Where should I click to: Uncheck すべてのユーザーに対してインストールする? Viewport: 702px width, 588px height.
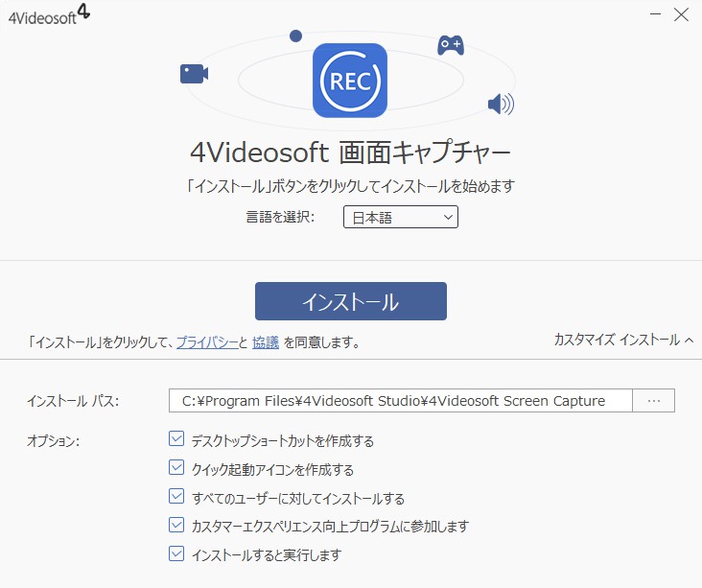coord(176,496)
